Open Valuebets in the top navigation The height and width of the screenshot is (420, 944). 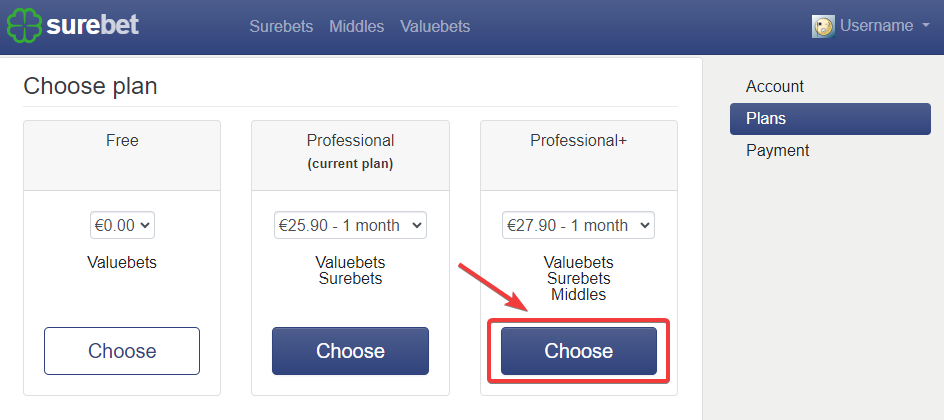435,26
